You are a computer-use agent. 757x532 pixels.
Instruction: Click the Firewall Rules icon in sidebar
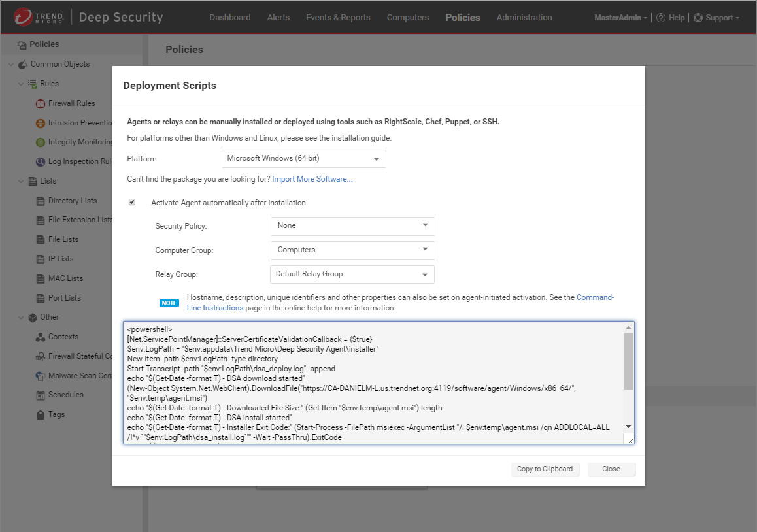[41, 103]
